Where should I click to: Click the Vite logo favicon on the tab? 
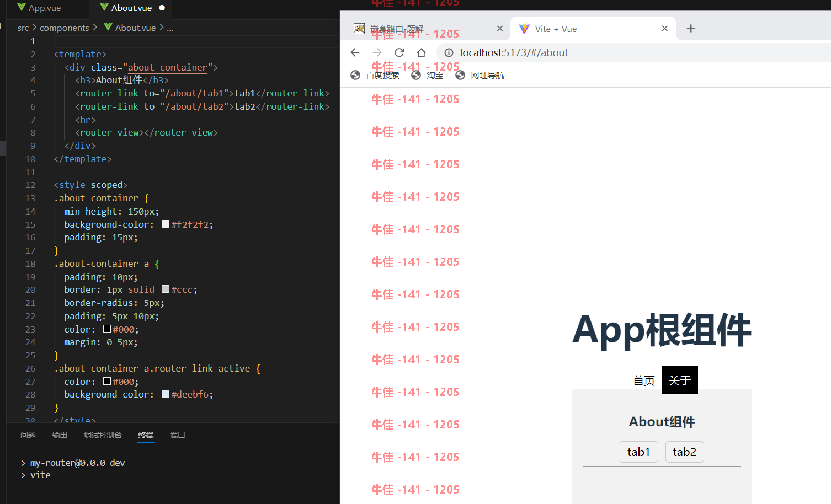[524, 29]
